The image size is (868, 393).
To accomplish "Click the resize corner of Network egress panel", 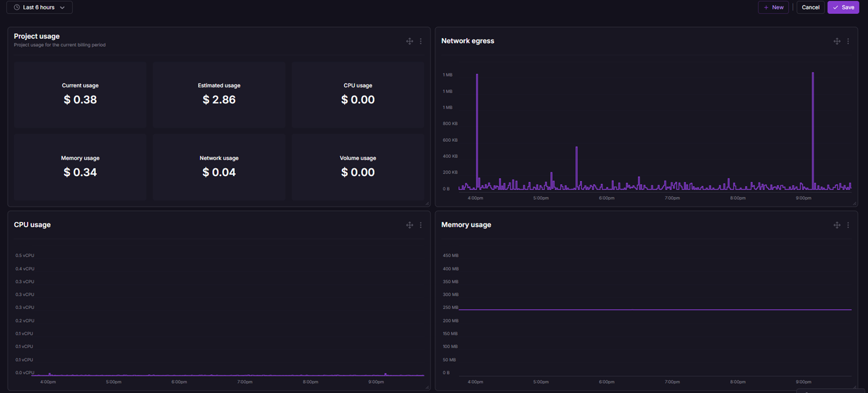I will (x=855, y=204).
